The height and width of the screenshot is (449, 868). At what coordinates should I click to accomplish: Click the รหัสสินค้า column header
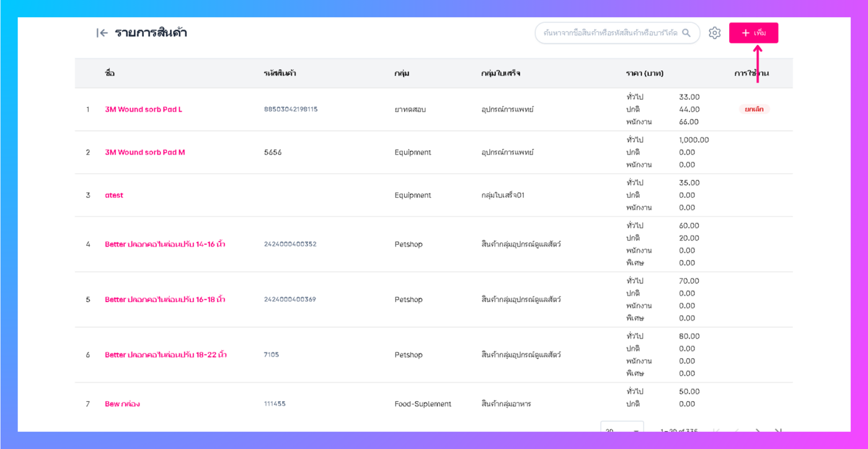click(x=280, y=73)
